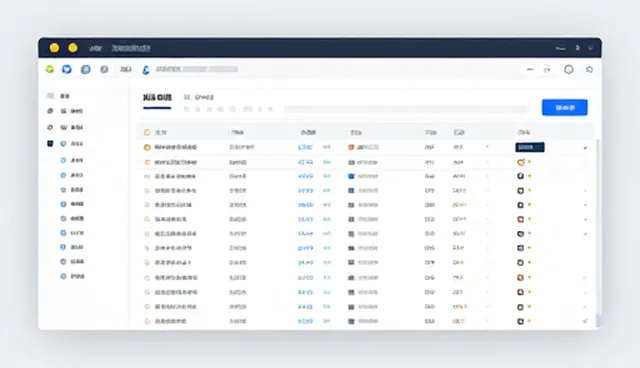640x368 pixels.
Task: Click the light-blue square icon in the toolbar
Action: tap(85, 69)
